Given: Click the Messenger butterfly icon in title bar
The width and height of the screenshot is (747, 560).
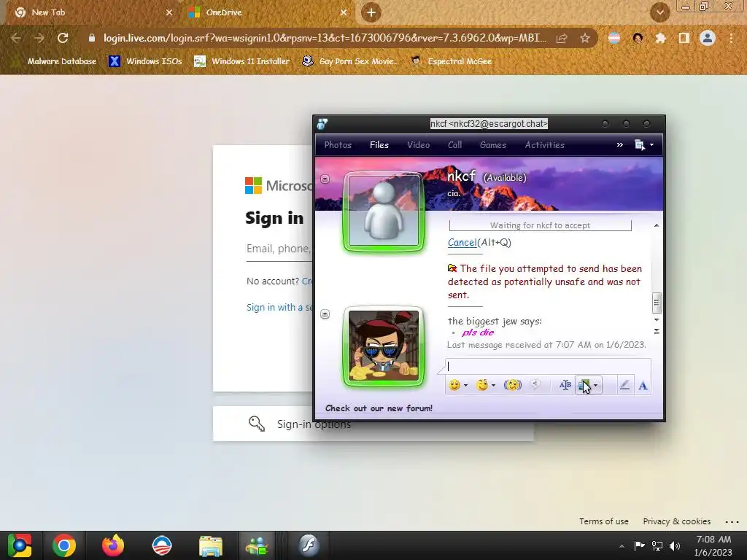Looking at the screenshot, I should 322,124.
